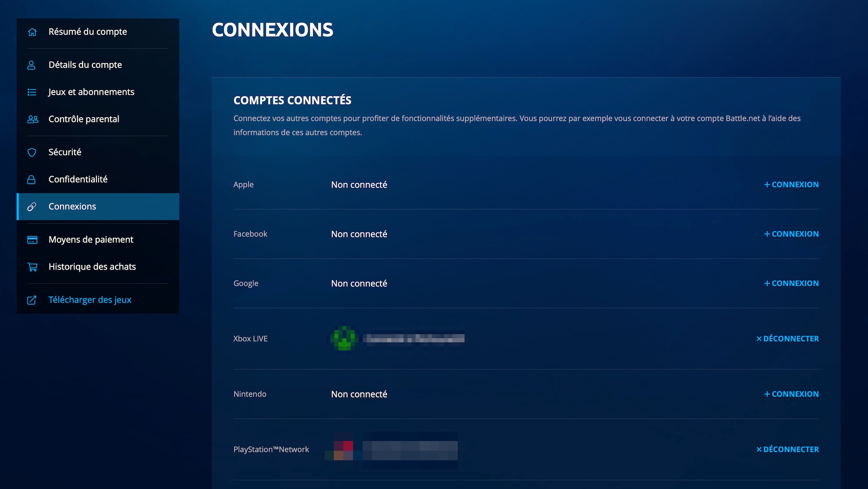Screen dimensions: 868x489
Task: Click + CONNEXION for Apple
Action: click(x=791, y=184)
